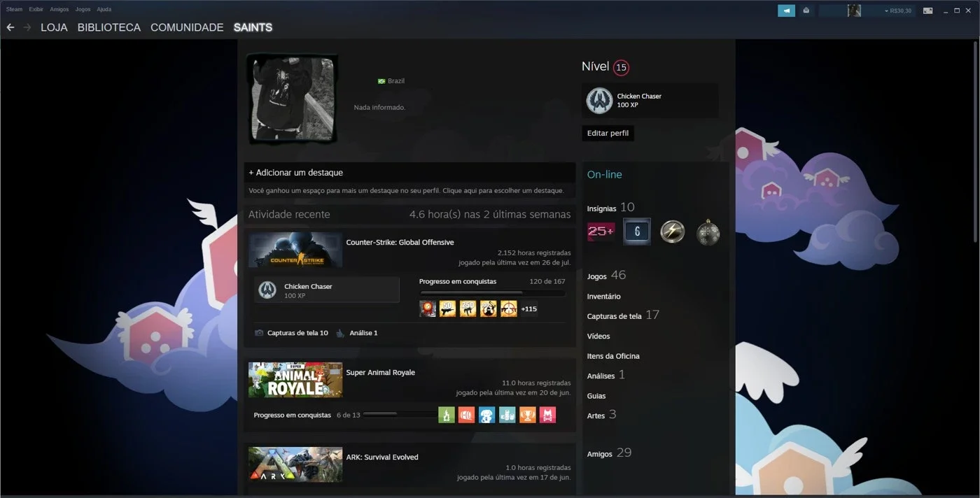980x498 pixels.
Task: Open the Ajuda menu
Action: pyautogui.click(x=104, y=9)
